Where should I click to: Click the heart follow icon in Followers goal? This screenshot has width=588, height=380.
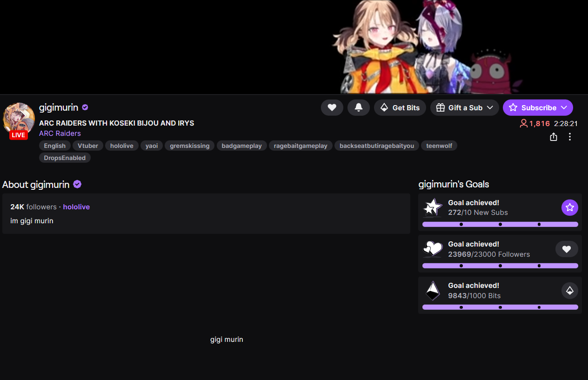(x=567, y=249)
